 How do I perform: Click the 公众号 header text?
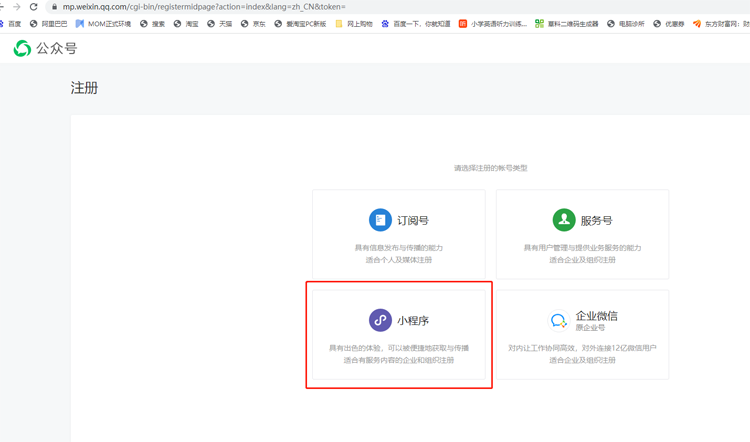(x=56, y=48)
